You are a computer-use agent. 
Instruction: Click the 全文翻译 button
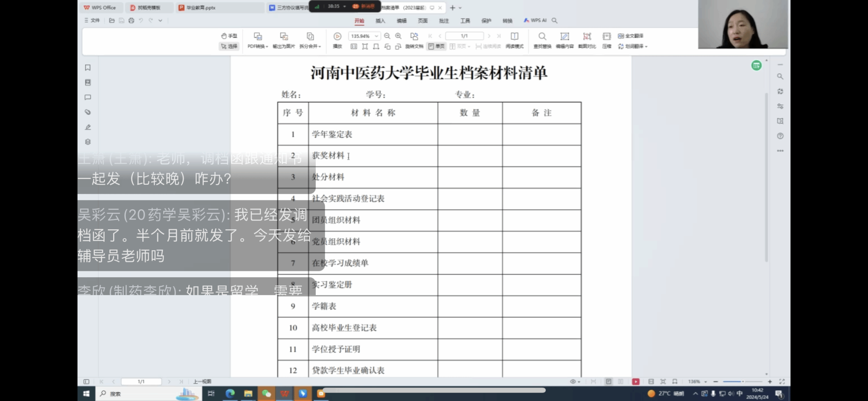pyautogui.click(x=631, y=36)
